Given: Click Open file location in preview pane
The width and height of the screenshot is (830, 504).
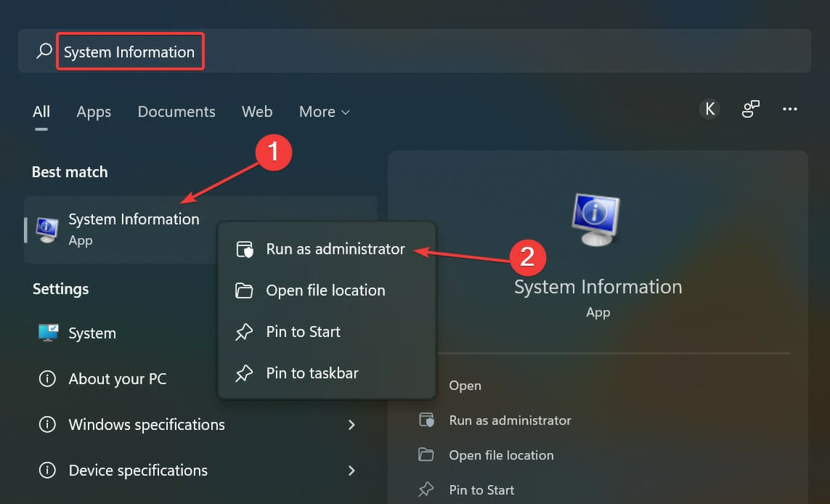Looking at the screenshot, I should tap(501, 455).
